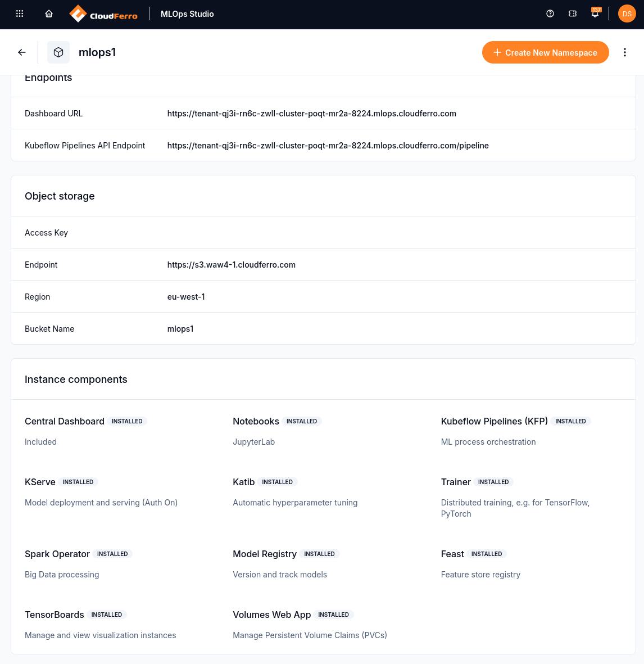The image size is (644, 664).
Task: Click the mlops1 cube icon
Action: [58, 52]
